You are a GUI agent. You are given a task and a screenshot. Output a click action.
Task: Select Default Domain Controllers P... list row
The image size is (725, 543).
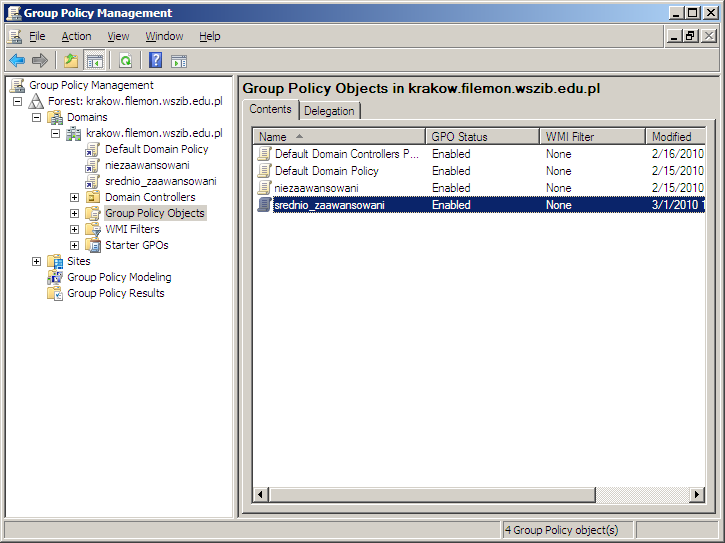click(x=479, y=154)
